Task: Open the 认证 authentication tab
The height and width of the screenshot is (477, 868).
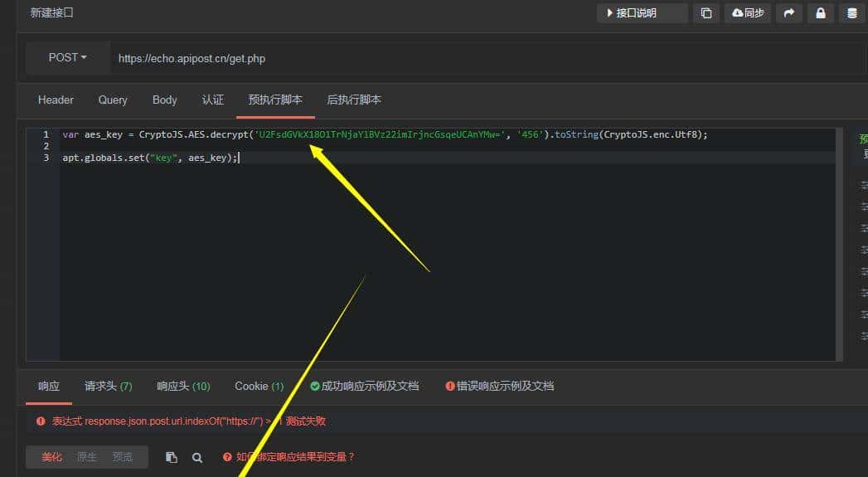Action: pyautogui.click(x=212, y=100)
